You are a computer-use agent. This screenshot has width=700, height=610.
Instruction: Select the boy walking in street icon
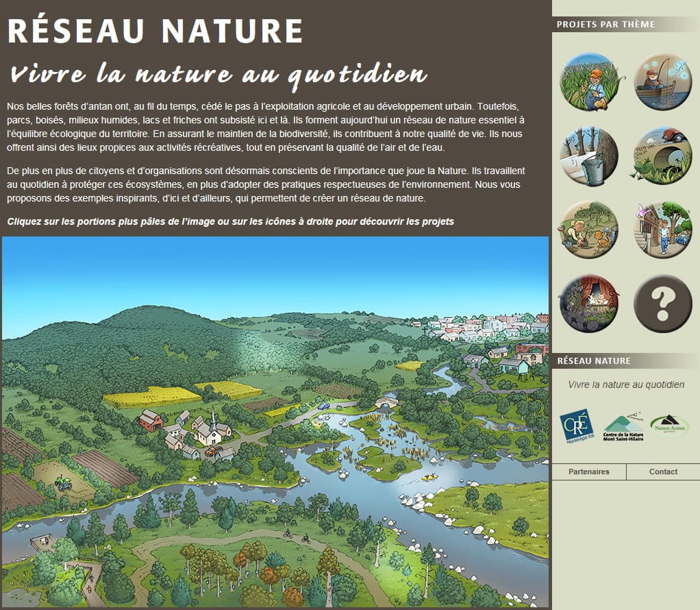[662, 230]
